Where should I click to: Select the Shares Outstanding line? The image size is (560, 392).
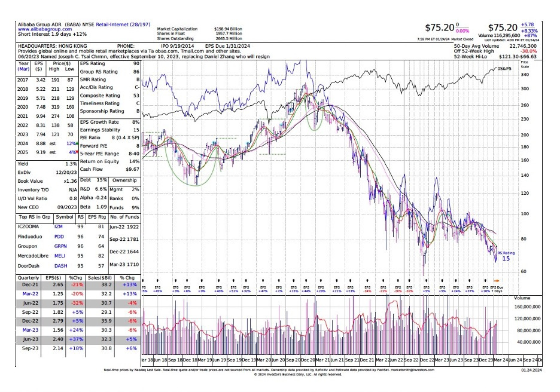[x=199, y=38]
